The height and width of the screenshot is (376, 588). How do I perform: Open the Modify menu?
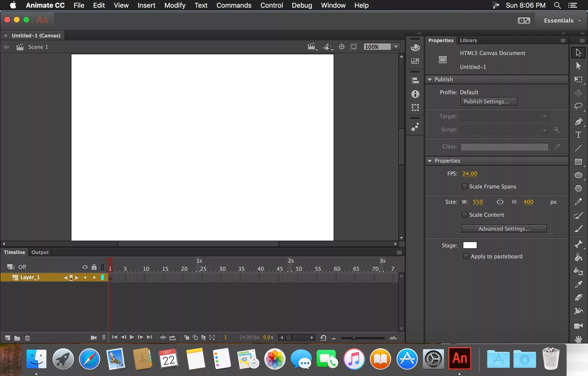click(x=175, y=5)
